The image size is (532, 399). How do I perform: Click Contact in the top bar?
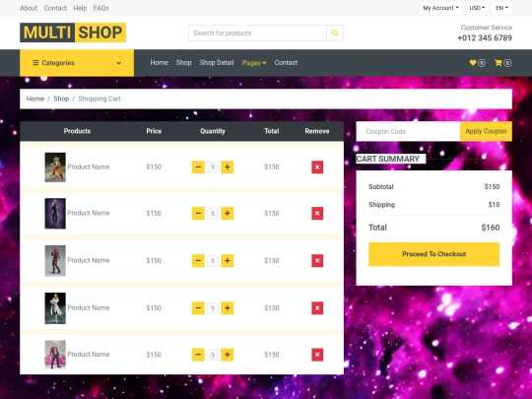coord(55,8)
